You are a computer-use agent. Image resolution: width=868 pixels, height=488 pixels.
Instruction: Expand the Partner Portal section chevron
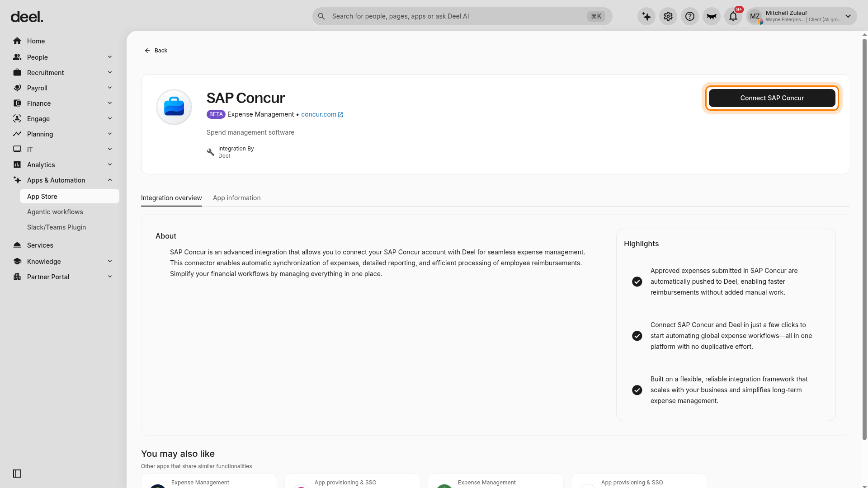click(110, 277)
